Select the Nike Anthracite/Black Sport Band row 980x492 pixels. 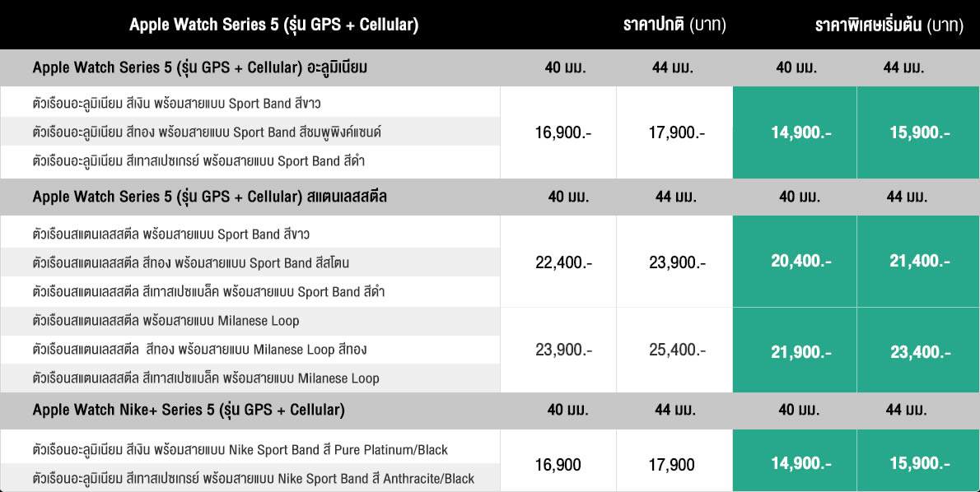(x=254, y=479)
